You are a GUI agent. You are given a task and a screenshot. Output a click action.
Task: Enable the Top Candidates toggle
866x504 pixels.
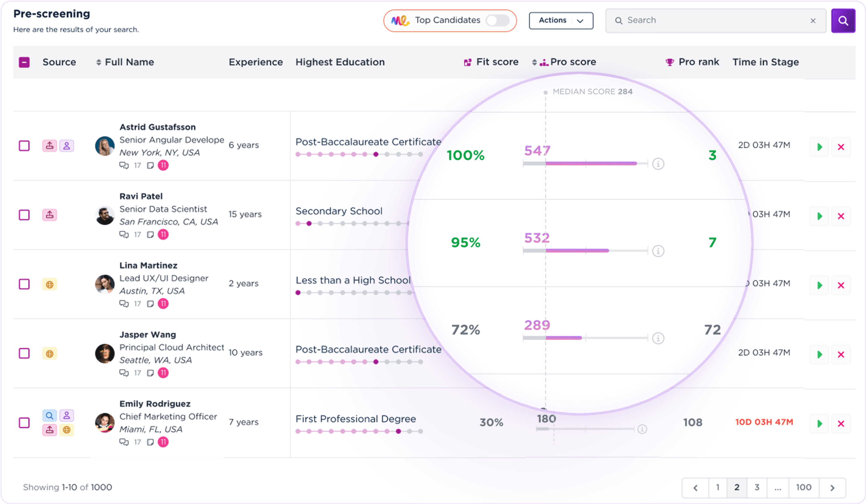pos(498,20)
